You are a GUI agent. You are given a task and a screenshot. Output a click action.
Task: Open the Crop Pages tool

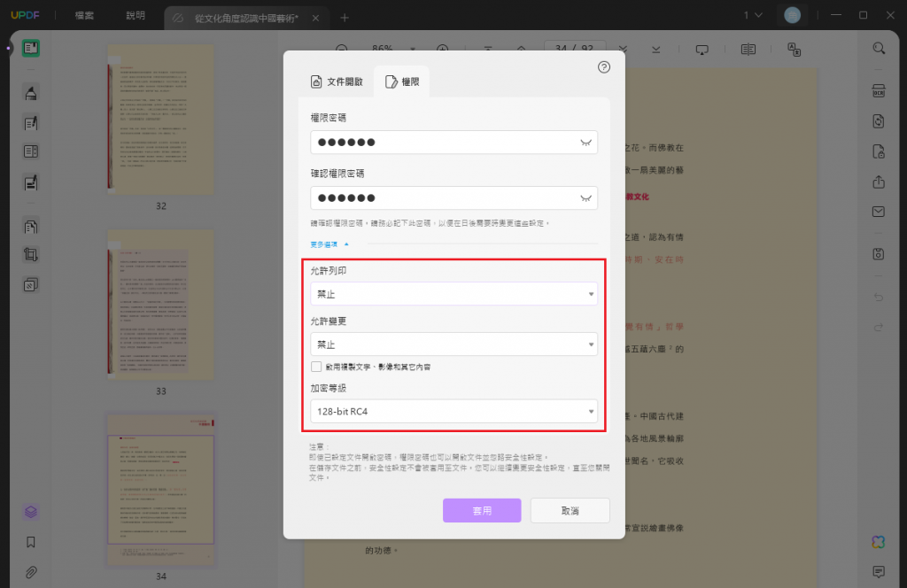(31, 254)
